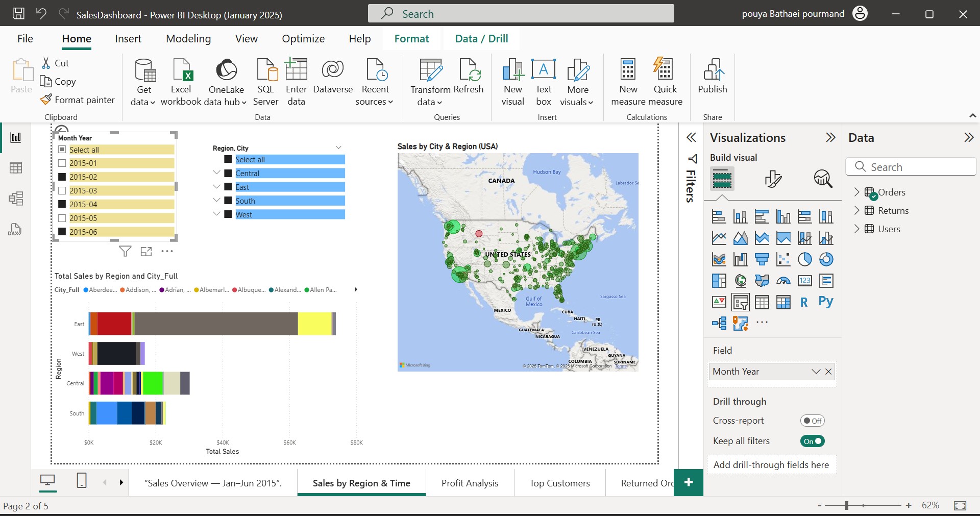980x516 pixels.
Task: Uncheck the 2015-04 slicer checkbox
Action: tap(62, 204)
